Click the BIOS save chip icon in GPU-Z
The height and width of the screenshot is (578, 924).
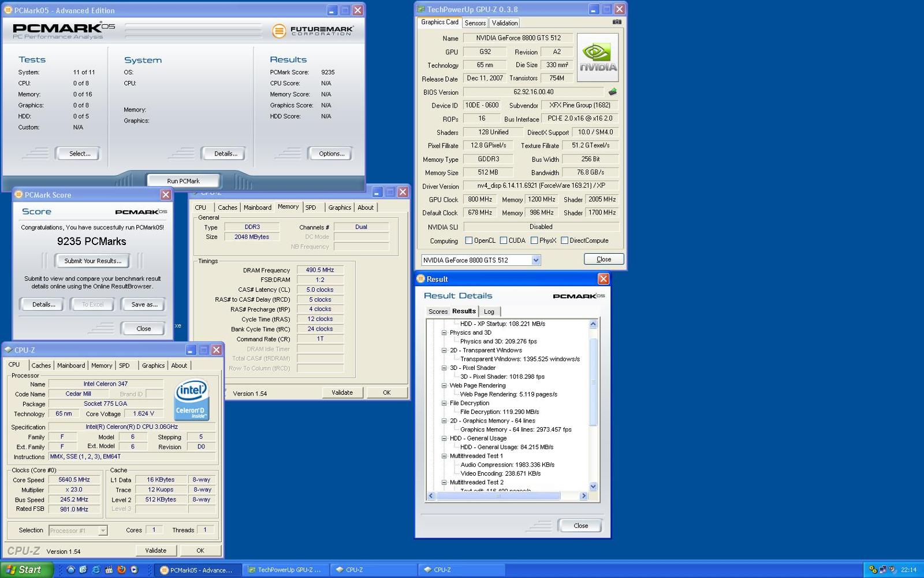click(x=612, y=92)
